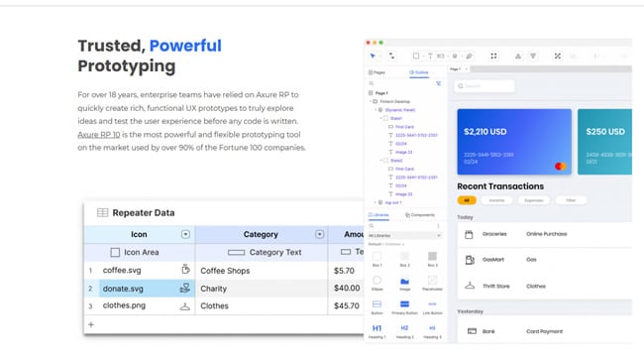This screenshot has width=644, height=363.
Task: Click the $45.70 amount cell
Action: [346, 305]
